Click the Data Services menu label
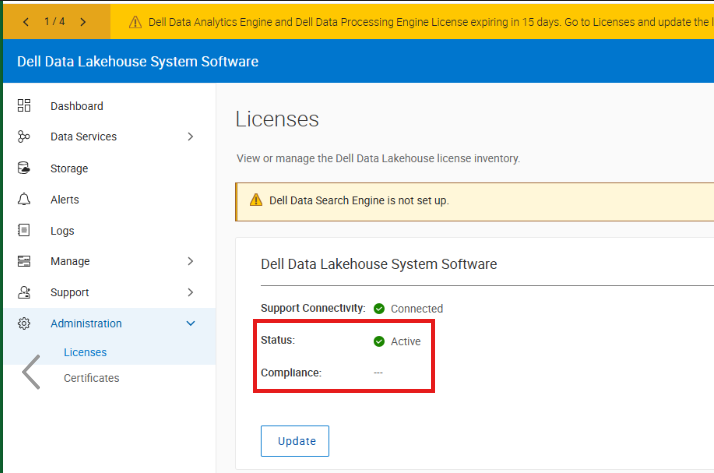The image size is (714, 473). (83, 137)
